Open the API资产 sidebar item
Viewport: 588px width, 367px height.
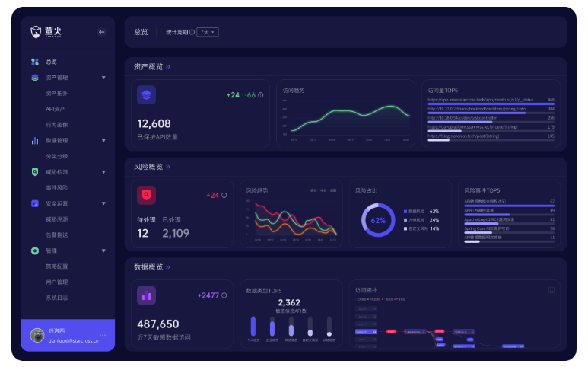coord(56,109)
